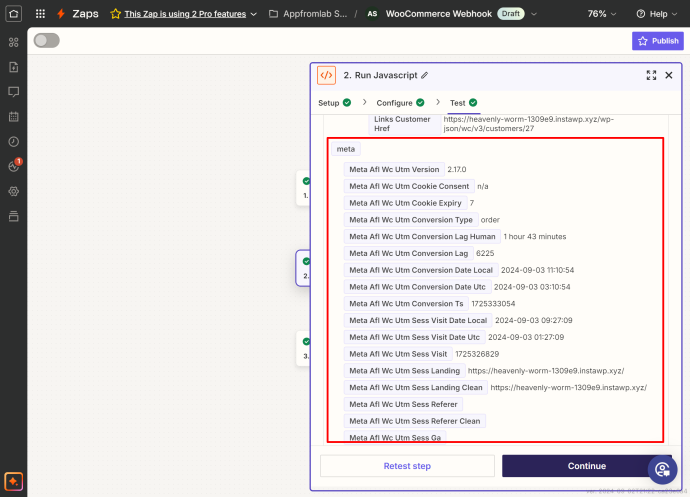Click the '2024-09-03 03:10:54' UTC date value

(532, 287)
